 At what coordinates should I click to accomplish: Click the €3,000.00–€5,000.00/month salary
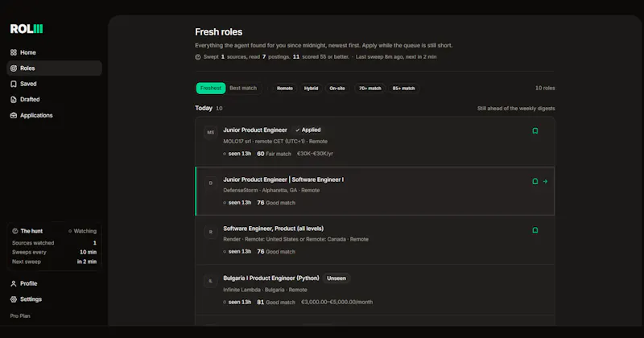tap(336, 302)
